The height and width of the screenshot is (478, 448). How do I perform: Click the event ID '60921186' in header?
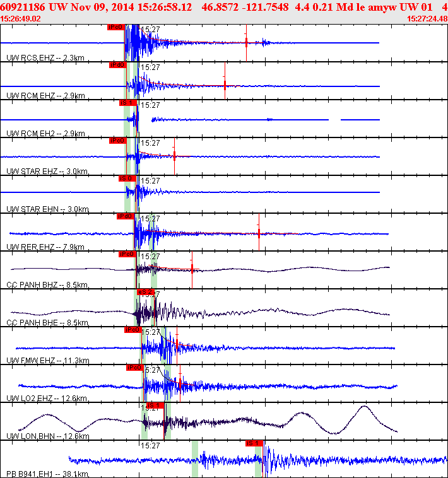[23, 7]
